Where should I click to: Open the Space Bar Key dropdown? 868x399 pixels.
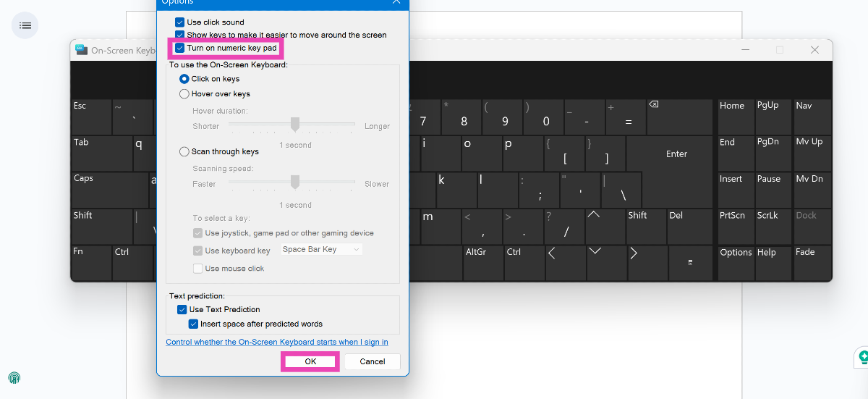coord(321,249)
